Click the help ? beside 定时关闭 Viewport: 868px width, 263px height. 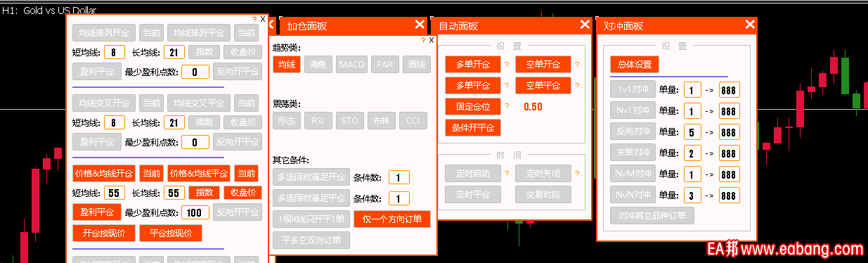577,173
